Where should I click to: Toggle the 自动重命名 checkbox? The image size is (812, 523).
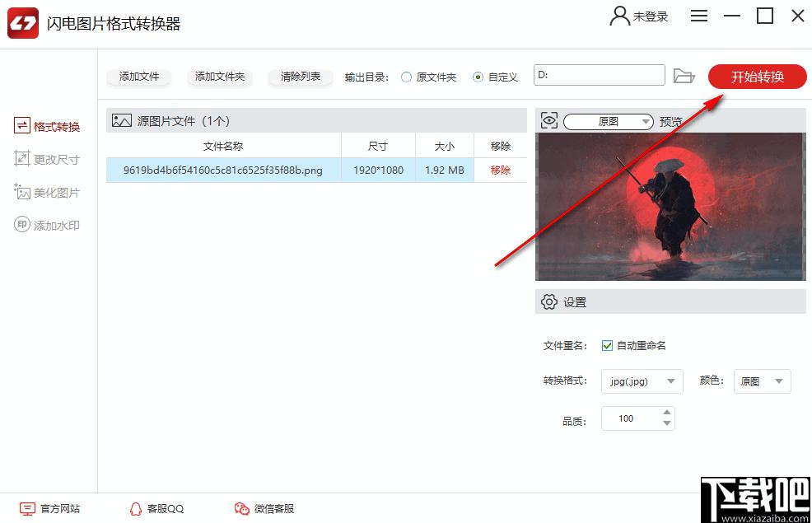607,345
